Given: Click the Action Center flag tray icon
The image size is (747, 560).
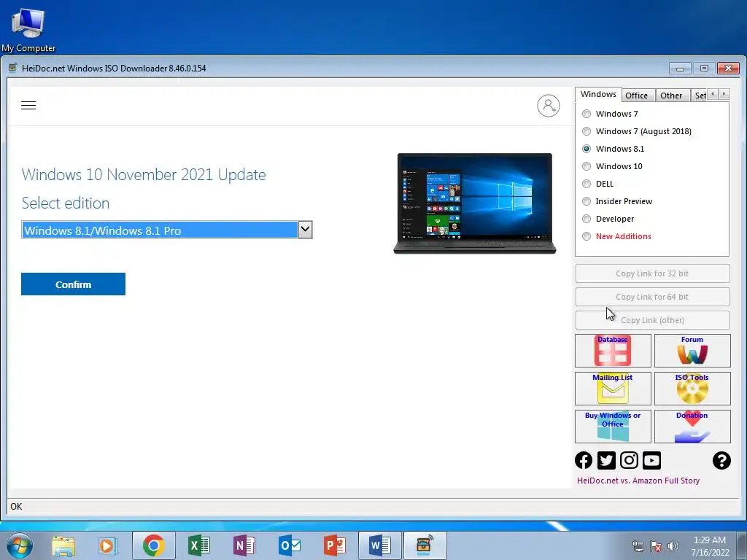Looking at the screenshot, I should [x=656, y=545].
